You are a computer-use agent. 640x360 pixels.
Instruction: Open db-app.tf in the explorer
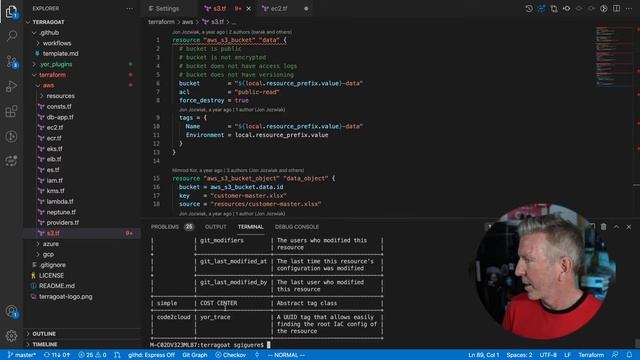82,117
